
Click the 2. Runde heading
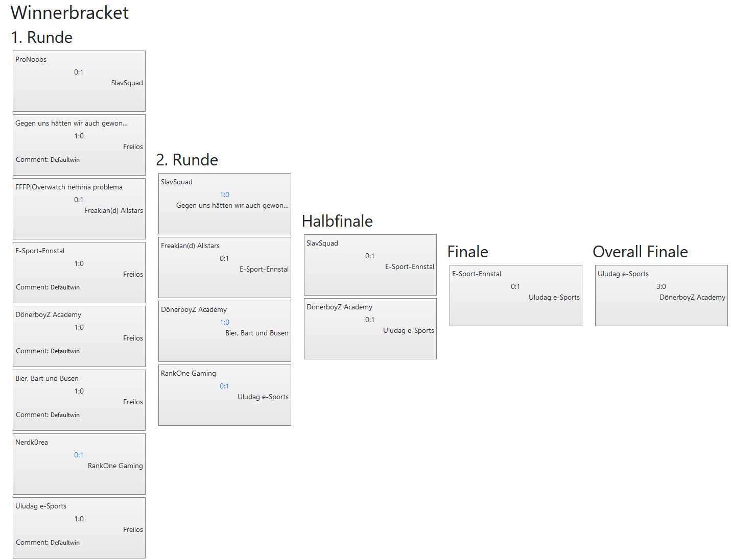point(187,160)
